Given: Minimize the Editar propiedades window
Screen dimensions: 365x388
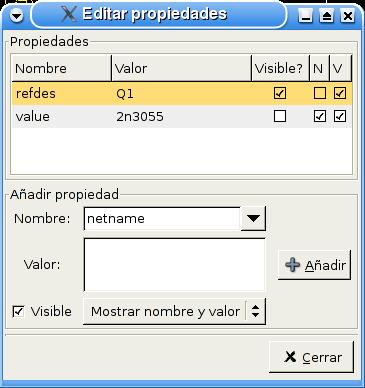Looking at the screenshot, I should (305, 16).
